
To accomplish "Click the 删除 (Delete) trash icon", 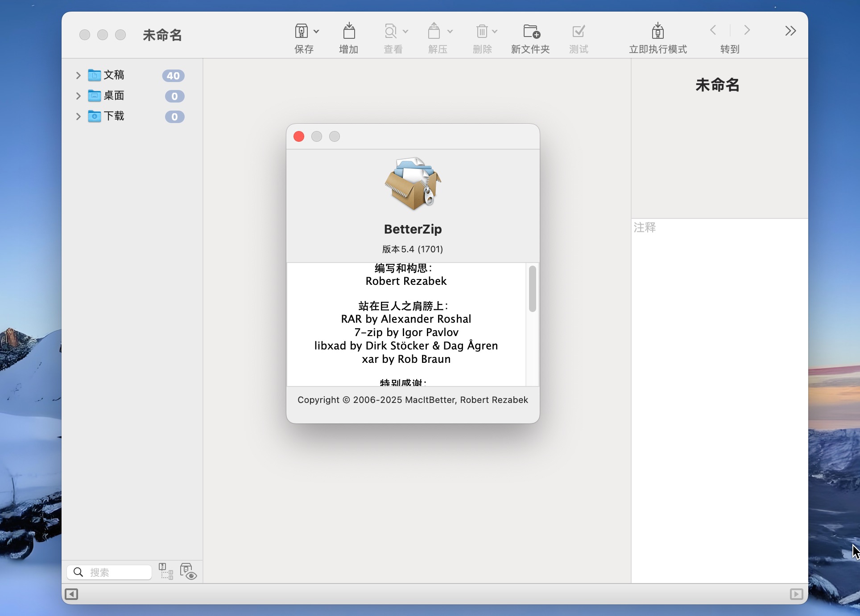I will click(482, 31).
